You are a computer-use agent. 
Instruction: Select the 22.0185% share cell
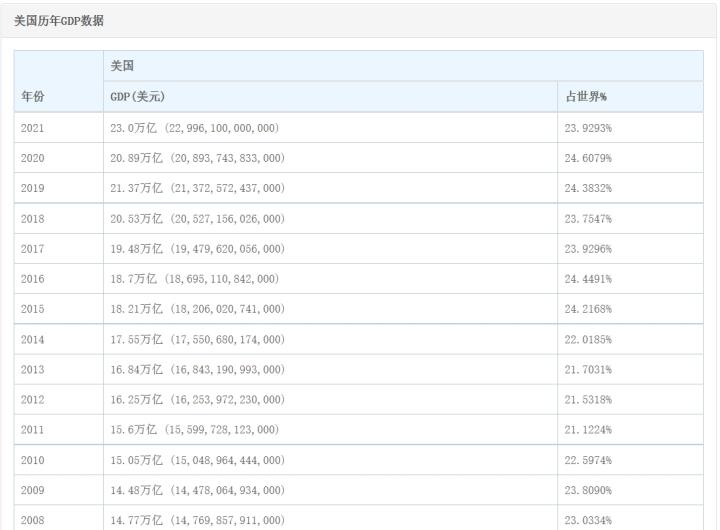coord(588,340)
